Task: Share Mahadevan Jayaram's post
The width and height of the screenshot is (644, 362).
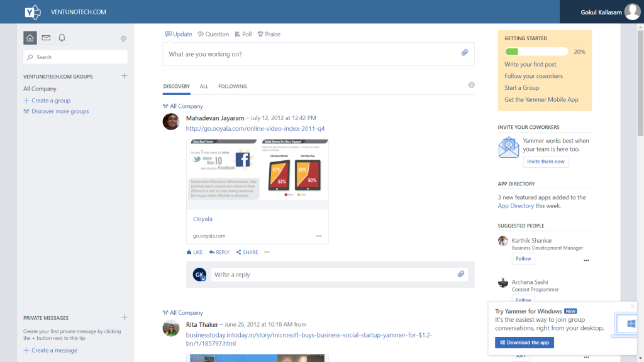Action: tap(247, 252)
